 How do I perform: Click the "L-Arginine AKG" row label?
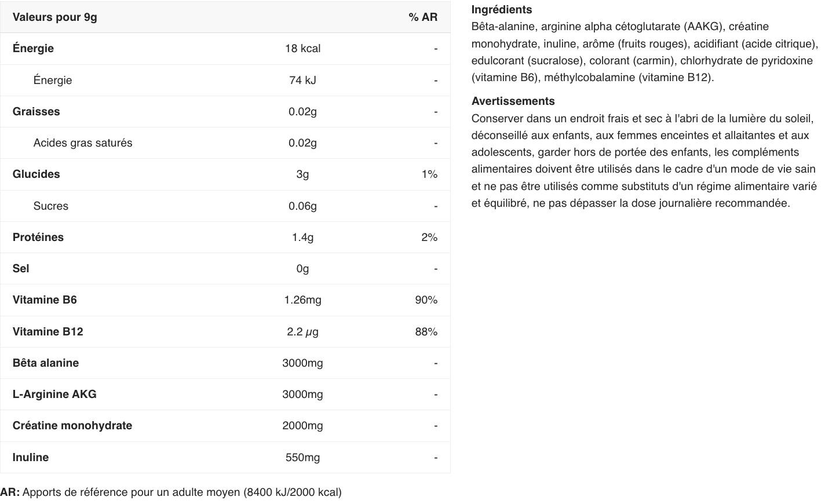point(54,395)
